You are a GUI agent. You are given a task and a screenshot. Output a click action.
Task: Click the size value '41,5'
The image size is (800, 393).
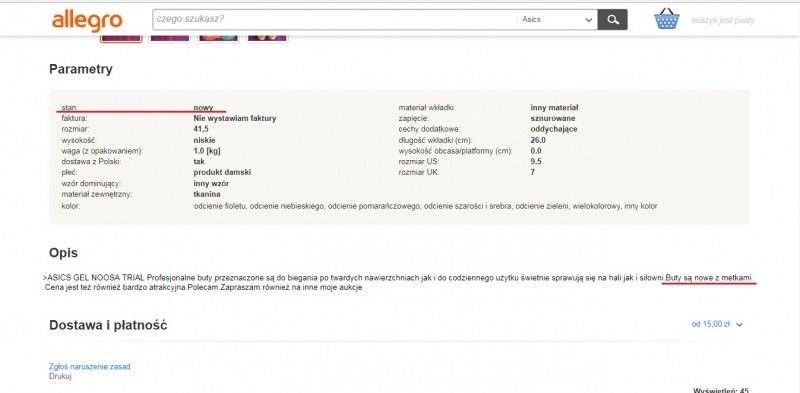point(201,129)
